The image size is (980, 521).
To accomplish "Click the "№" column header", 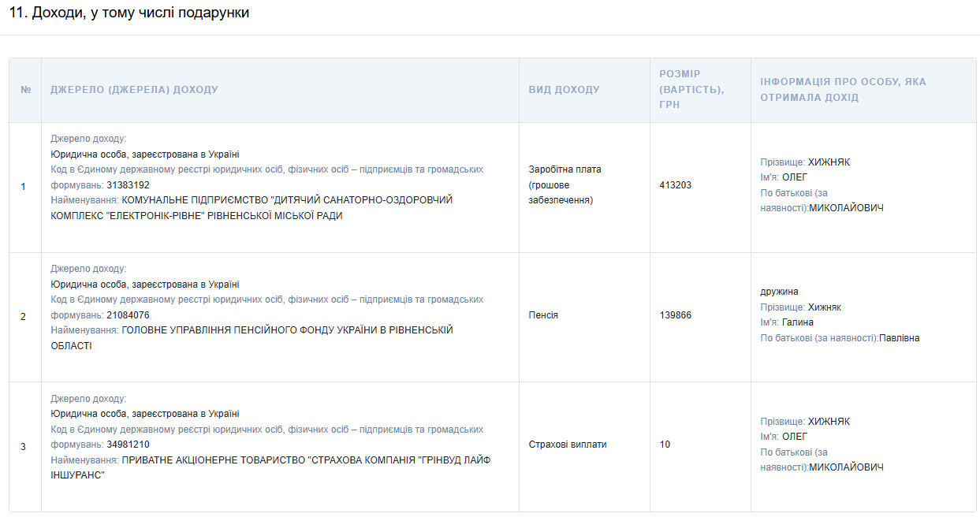I will (25, 90).
